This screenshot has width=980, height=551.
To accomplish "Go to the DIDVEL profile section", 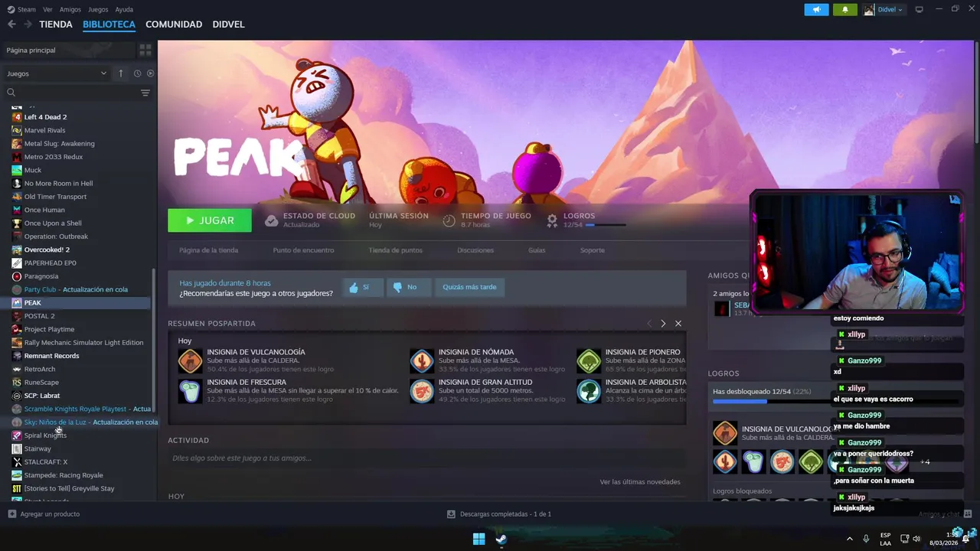I will (228, 24).
